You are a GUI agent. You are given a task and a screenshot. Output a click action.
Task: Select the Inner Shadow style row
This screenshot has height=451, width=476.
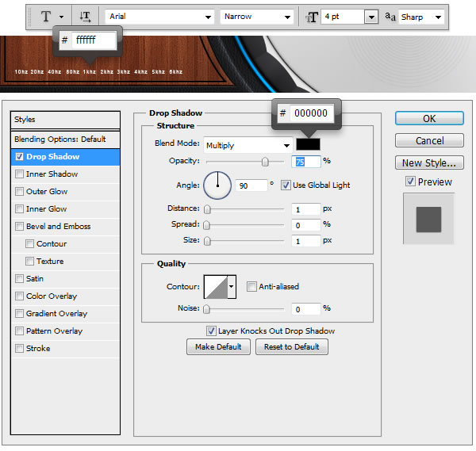pos(65,174)
